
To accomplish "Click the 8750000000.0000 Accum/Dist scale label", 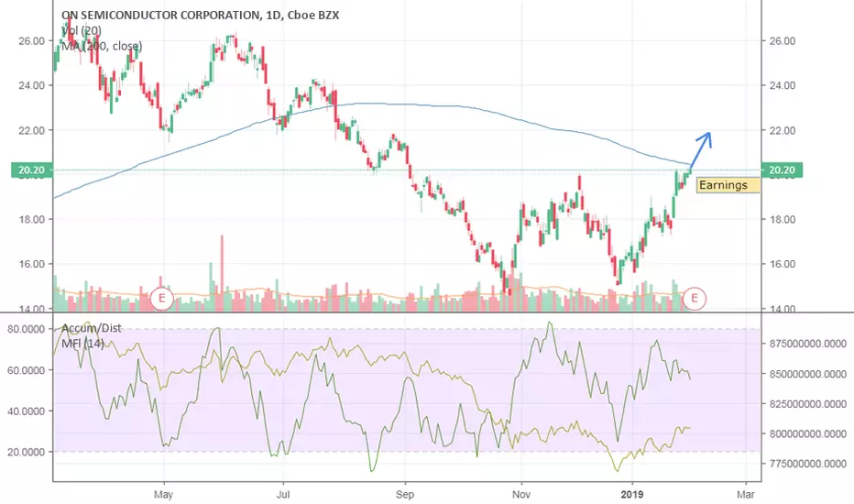I will coord(808,344).
